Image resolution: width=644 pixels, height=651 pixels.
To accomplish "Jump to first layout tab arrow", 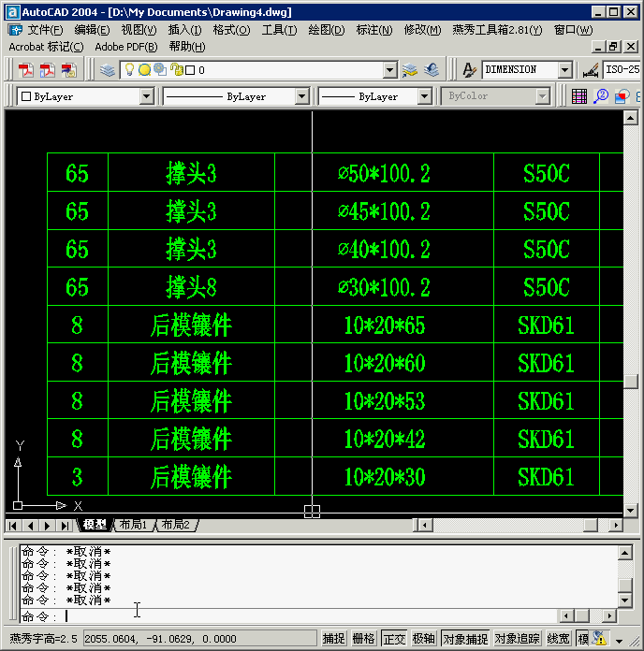I will (13, 526).
